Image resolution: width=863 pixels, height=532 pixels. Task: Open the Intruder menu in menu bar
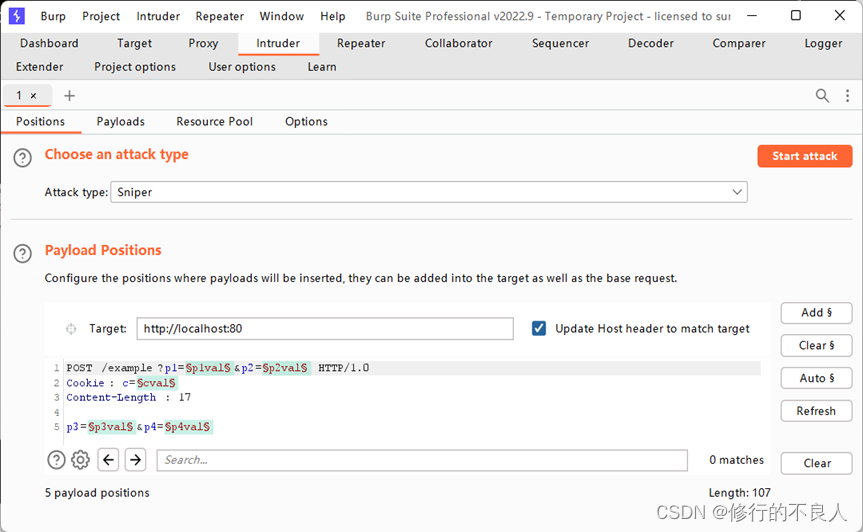(158, 16)
